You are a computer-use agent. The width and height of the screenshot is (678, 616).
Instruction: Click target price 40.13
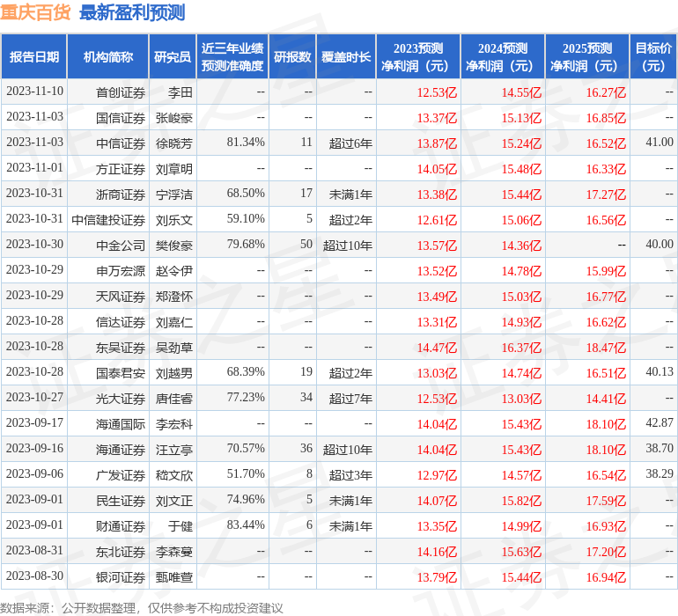pos(660,371)
